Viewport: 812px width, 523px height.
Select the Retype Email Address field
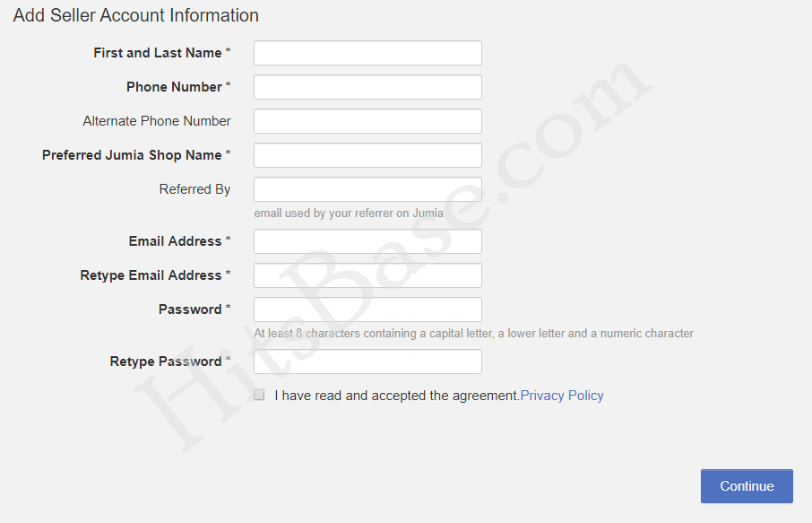(x=367, y=275)
